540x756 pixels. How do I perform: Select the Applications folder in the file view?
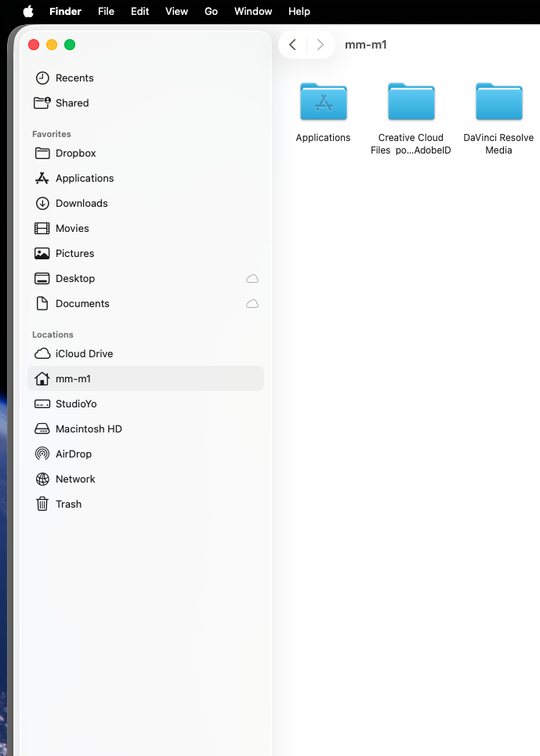323,113
